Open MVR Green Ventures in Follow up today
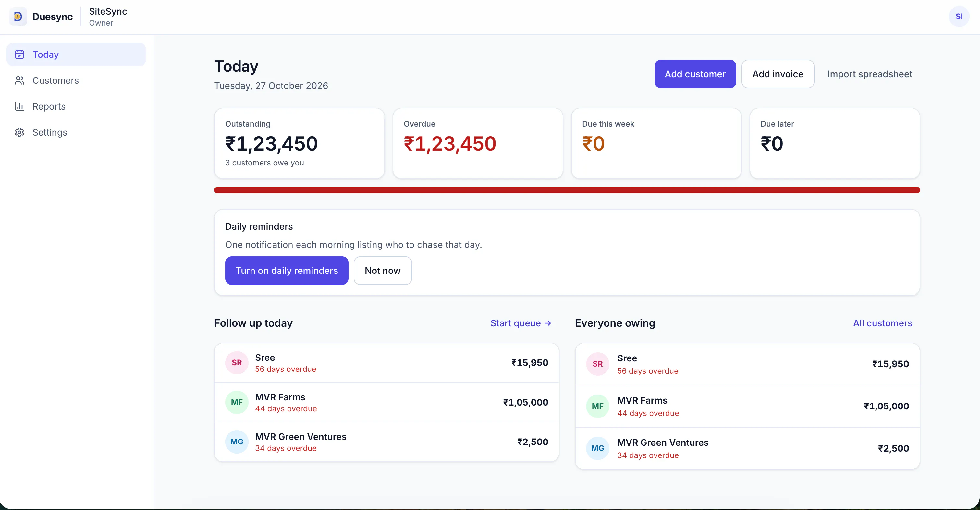Screen dimensions: 980x510 (x=300, y=437)
